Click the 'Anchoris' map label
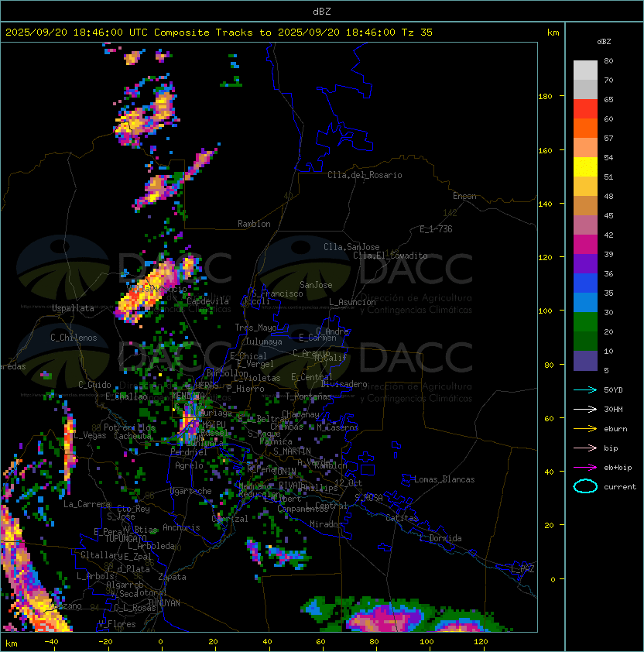 point(181,527)
